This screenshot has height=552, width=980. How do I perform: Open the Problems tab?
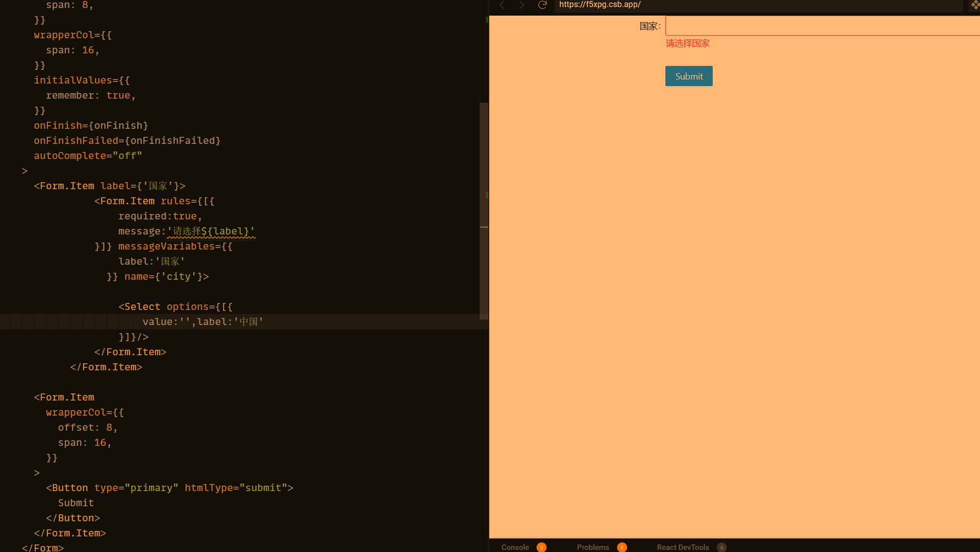(x=593, y=547)
